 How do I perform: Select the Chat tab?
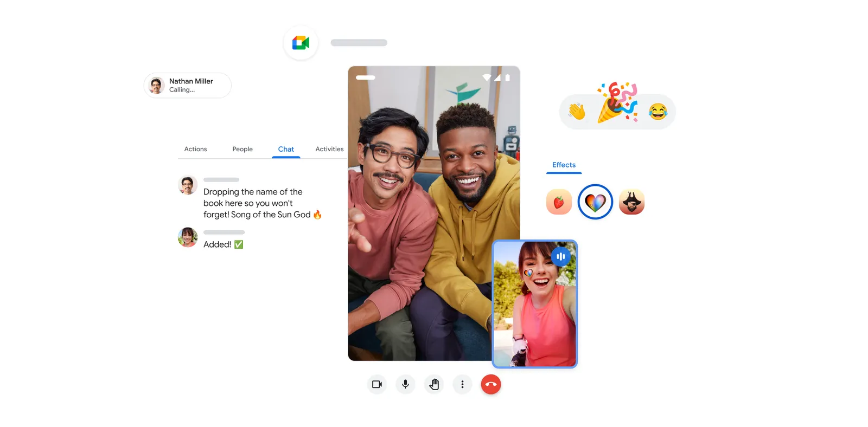[x=286, y=149]
